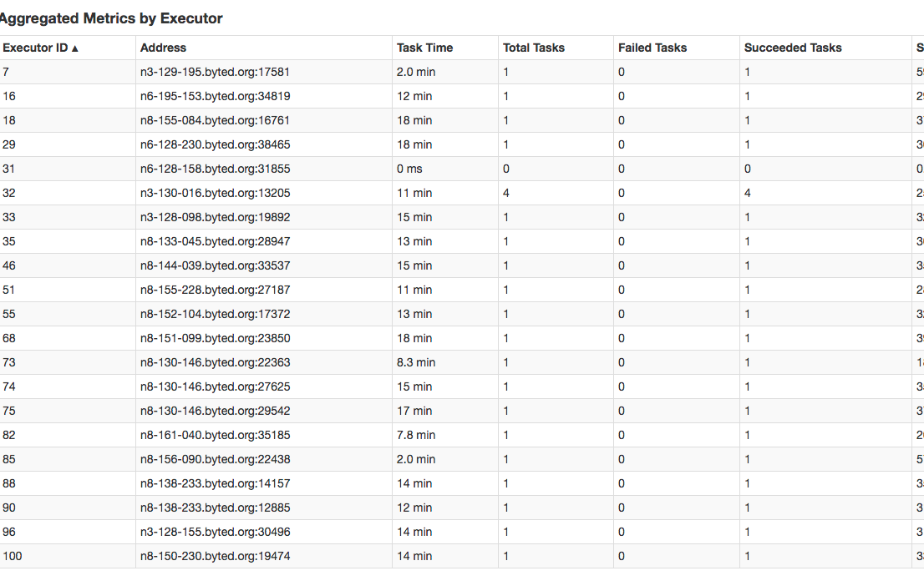
Task: Click executor ID 55 cell
Action: pos(67,314)
